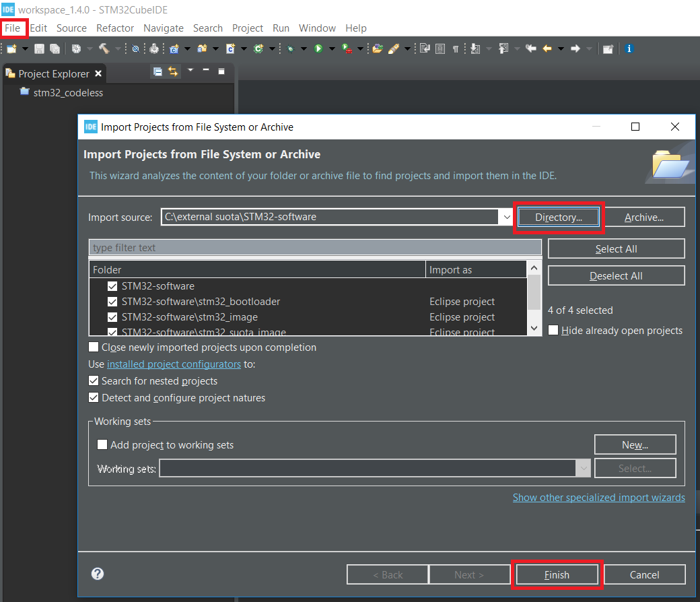Click the type filter text field
This screenshot has height=602, width=700.
[x=315, y=247]
